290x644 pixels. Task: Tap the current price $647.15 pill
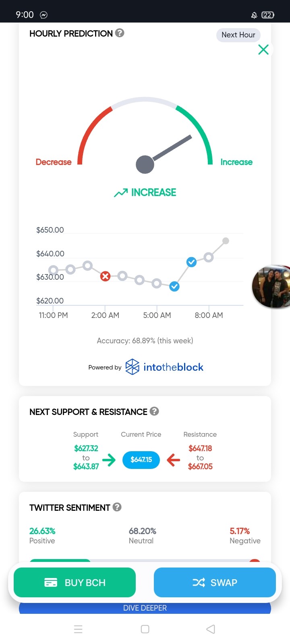click(x=141, y=460)
